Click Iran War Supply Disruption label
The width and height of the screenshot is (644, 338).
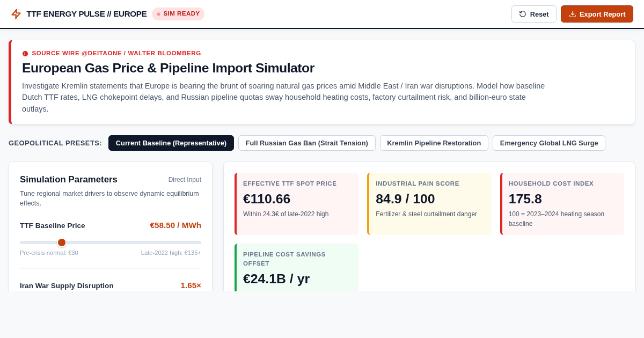[x=67, y=285]
